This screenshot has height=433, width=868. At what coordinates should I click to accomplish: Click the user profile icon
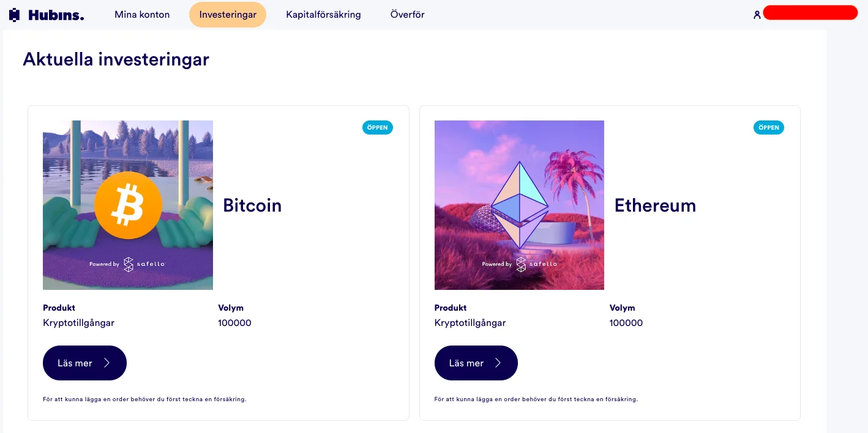tap(757, 15)
